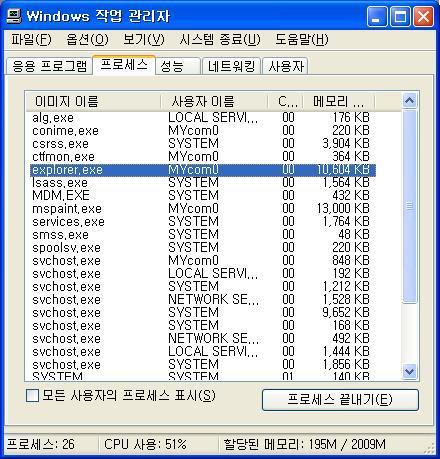Select the spoolsv.exe process
The width and height of the screenshot is (440, 459).
pos(203,248)
